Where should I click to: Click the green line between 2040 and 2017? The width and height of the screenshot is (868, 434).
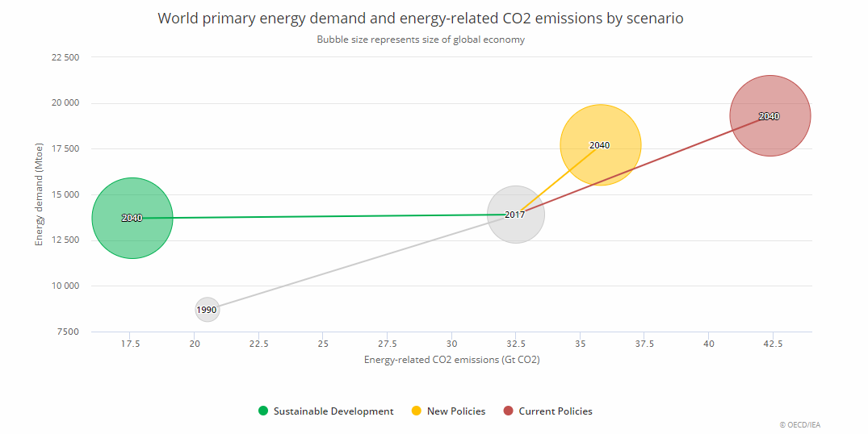pos(323,216)
